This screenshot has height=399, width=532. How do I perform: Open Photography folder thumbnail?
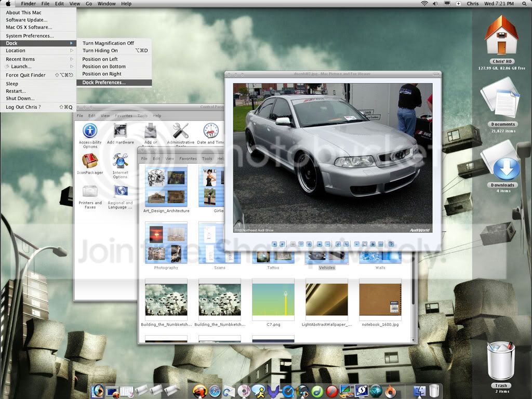(166, 243)
